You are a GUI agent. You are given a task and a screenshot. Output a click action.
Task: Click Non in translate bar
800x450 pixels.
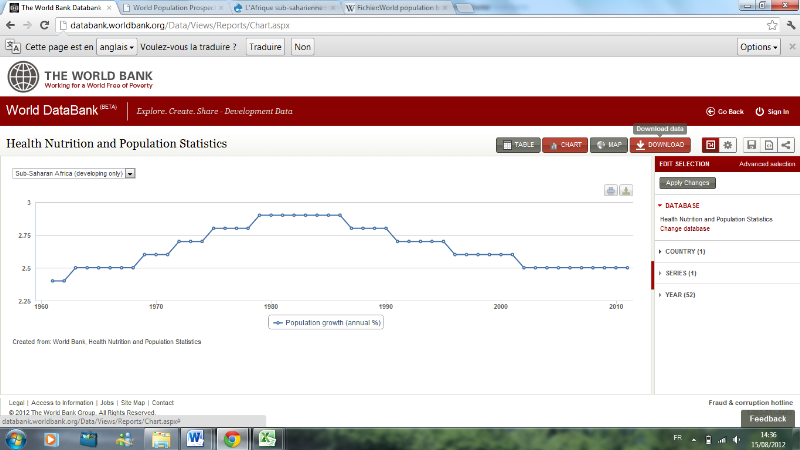(303, 47)
